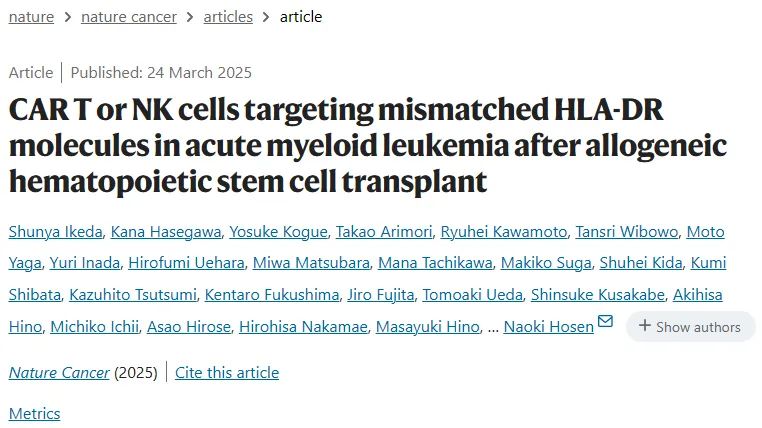Open author Shunya Ikeda's profile link
The width and height of the screenshot is (762, 428).
(55, 232)
